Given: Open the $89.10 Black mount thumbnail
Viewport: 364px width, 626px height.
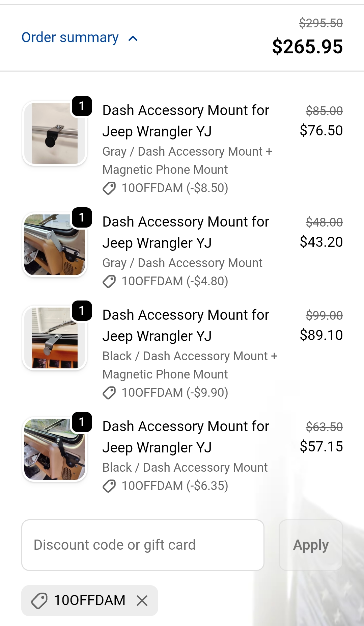Looking at the screenshot, I should (55, 338).
